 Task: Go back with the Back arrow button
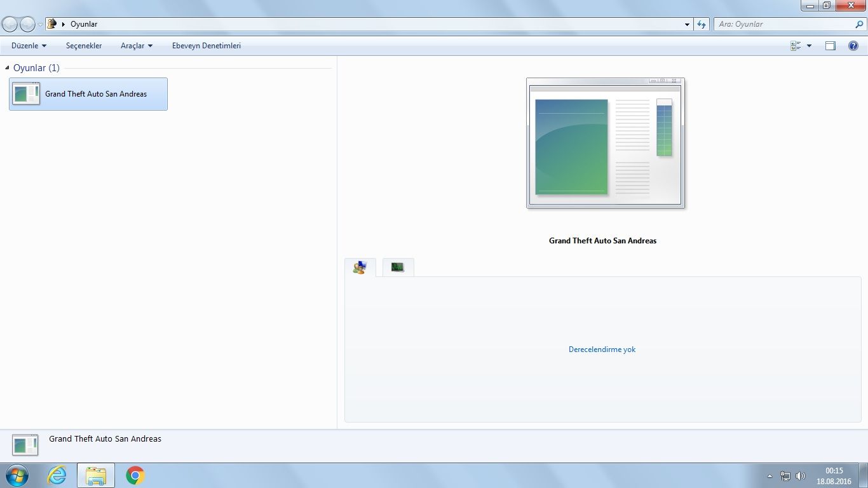click(10, 24)
